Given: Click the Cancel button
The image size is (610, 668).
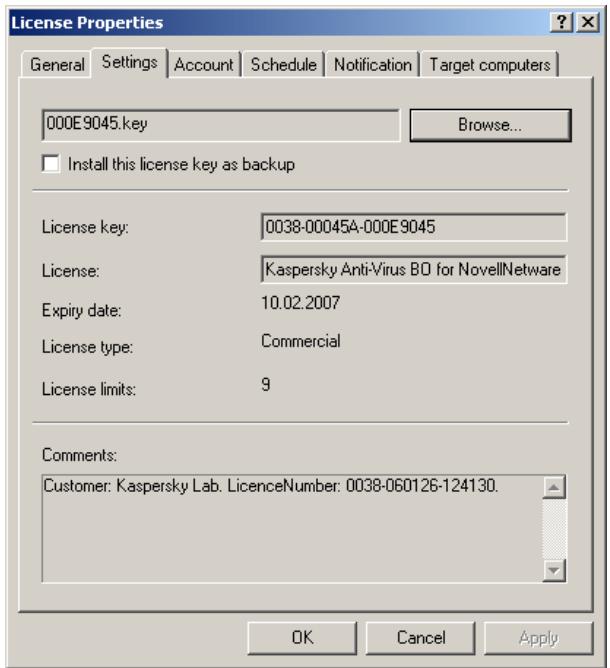Looking at the screenshot, I should [420, 638].
